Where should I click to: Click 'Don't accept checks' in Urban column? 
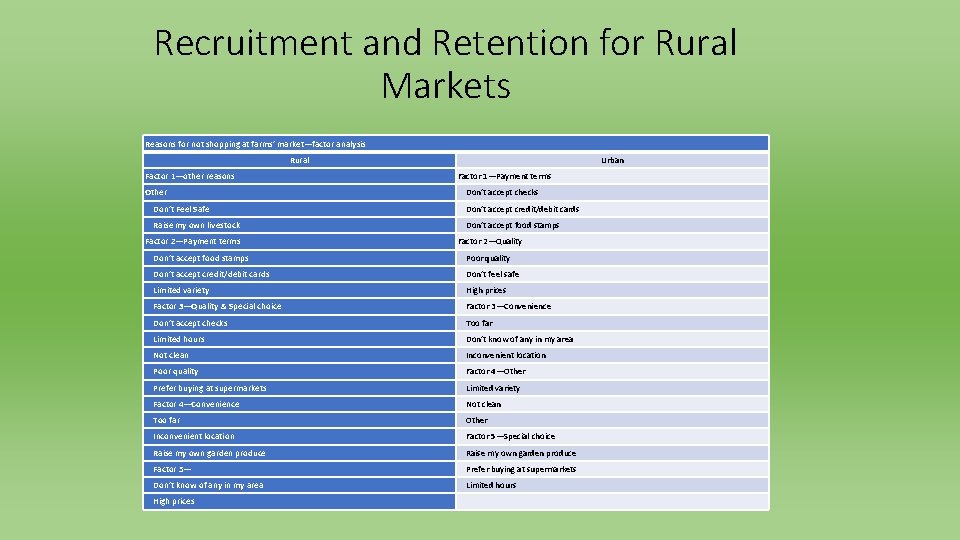click(612, 192)
